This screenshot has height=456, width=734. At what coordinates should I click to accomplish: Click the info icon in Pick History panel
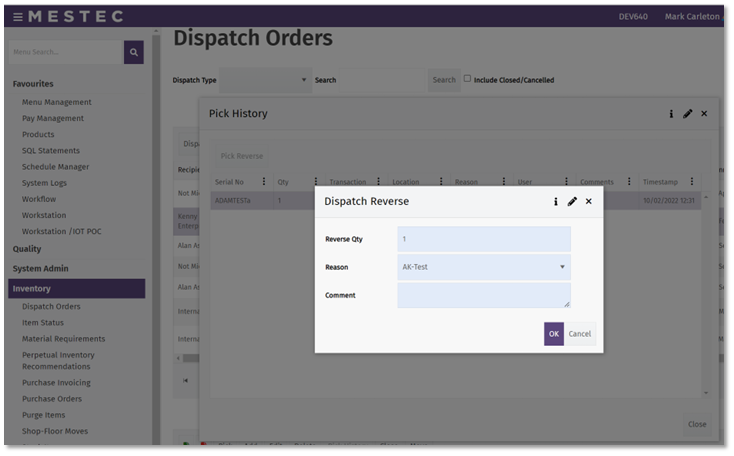pos(671,114)
